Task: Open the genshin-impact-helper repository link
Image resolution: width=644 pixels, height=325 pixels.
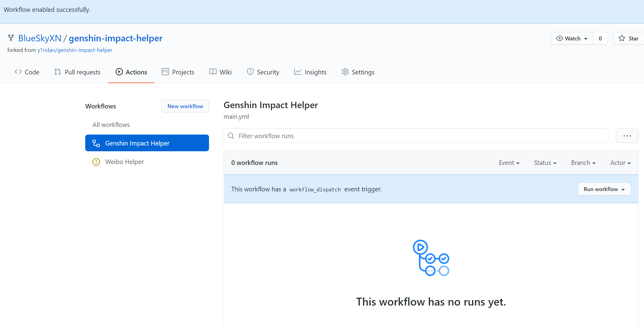Action: 116,38
